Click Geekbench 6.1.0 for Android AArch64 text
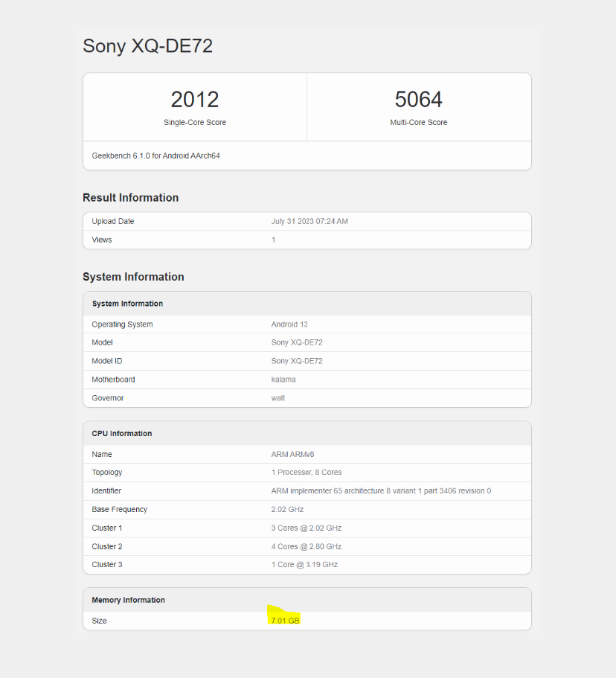 155,156
